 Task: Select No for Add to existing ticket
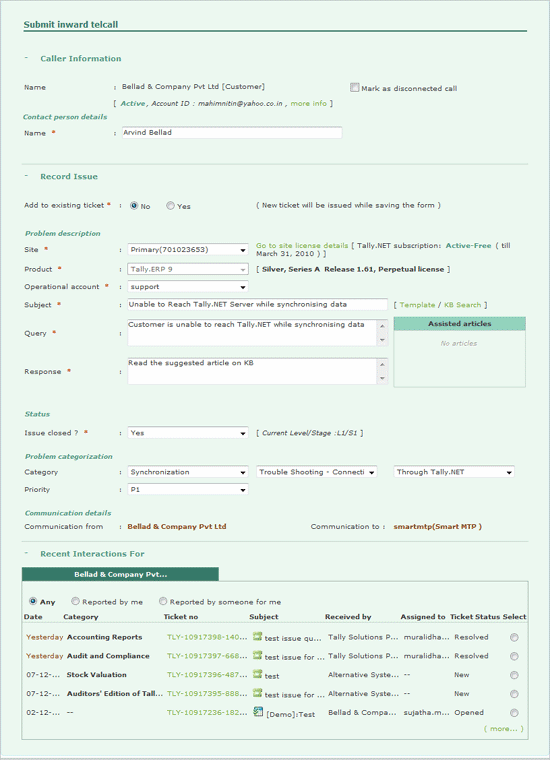134,206
